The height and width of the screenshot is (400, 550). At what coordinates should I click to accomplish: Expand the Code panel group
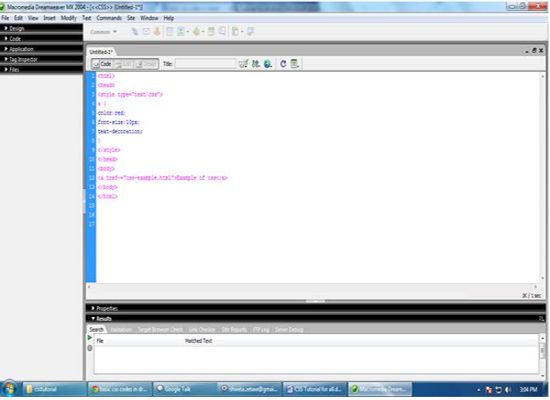(x=41, y=39)
